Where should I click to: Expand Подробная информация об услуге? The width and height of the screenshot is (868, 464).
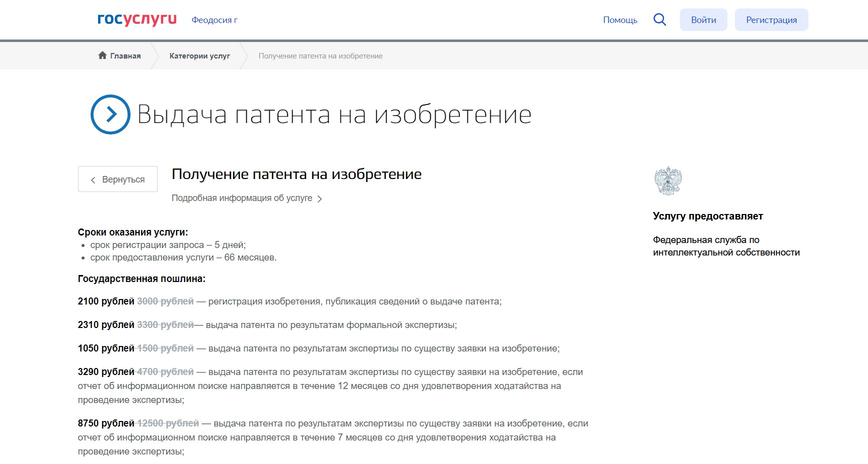tap(247, 198)
